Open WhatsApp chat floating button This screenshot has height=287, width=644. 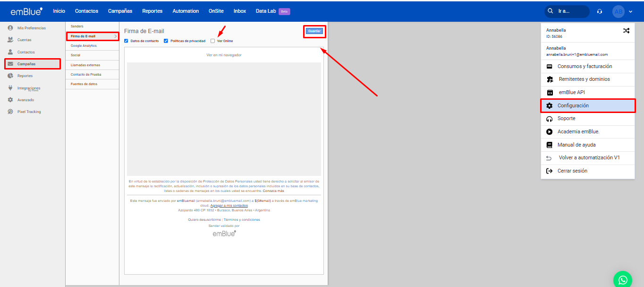[x=622, y=280]
